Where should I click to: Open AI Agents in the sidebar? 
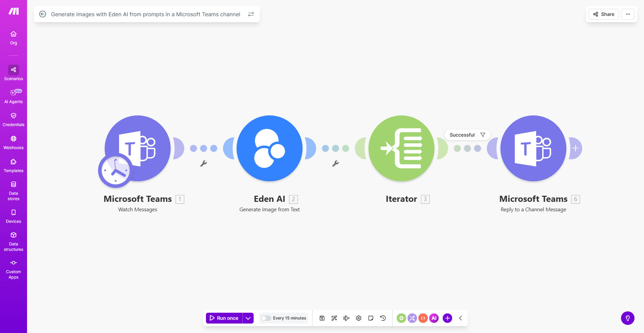tap(14, 96)
